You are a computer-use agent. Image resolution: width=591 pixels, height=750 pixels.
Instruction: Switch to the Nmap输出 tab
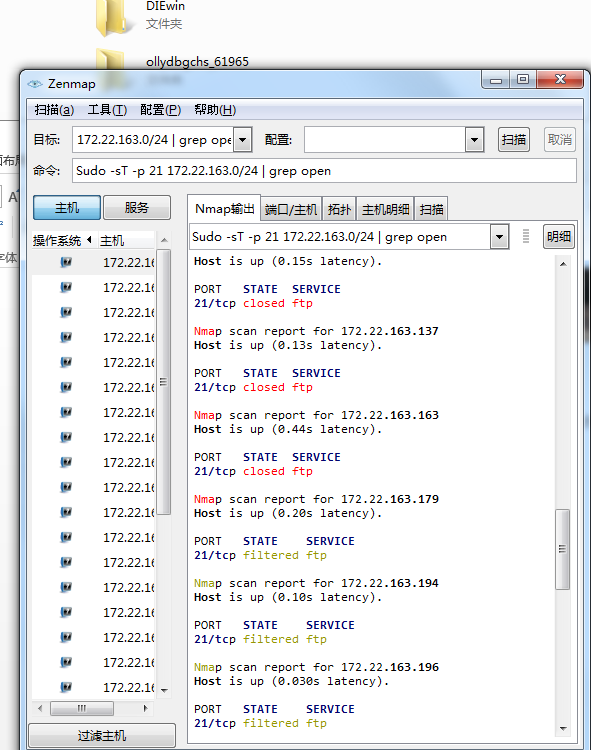coord(224,209)
